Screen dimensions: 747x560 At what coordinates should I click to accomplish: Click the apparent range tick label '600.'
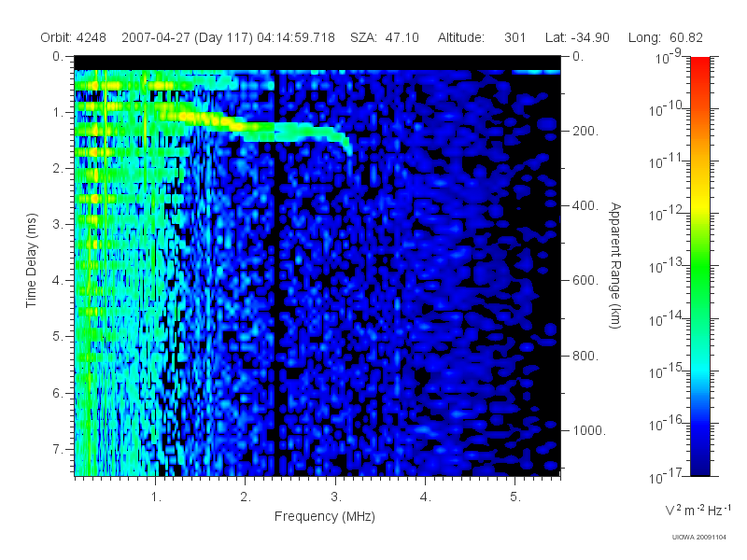point(585,281)
